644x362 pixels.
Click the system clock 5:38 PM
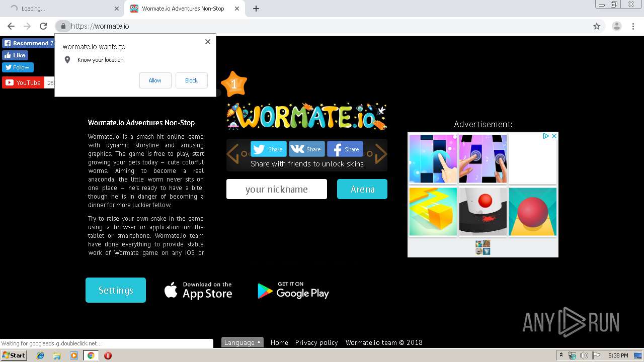click(618, 355)
